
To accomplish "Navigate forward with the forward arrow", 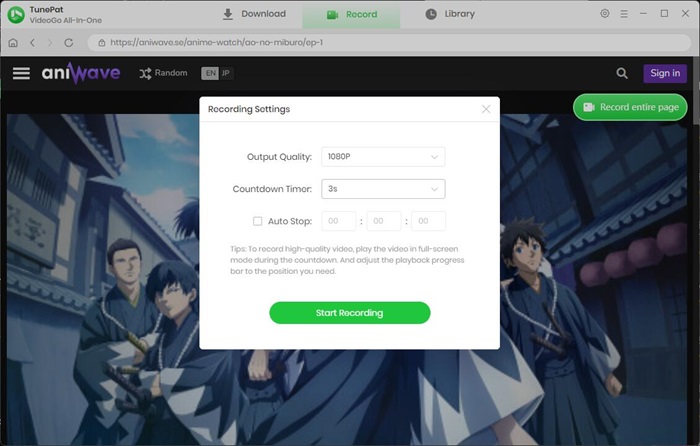I will [50, 43].
